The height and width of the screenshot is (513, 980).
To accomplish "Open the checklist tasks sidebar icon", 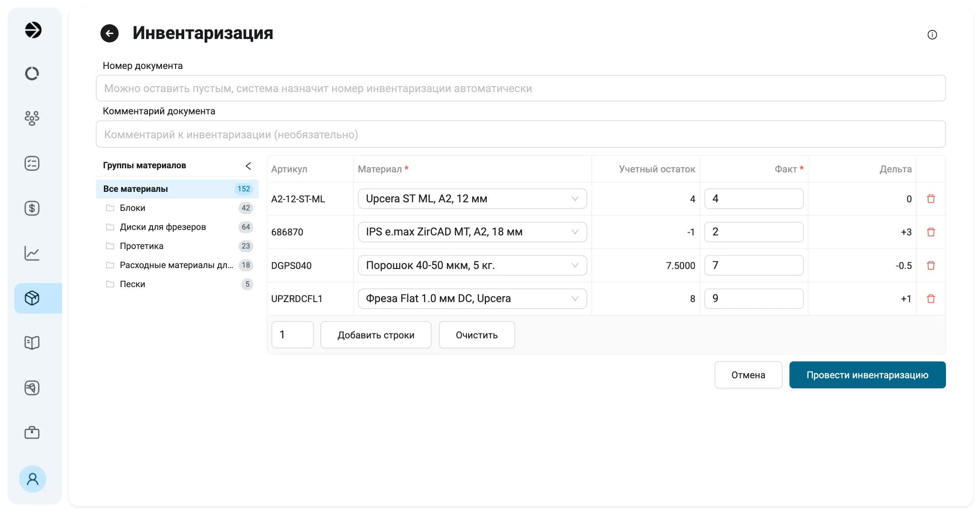I will click(x=32, y=163).
